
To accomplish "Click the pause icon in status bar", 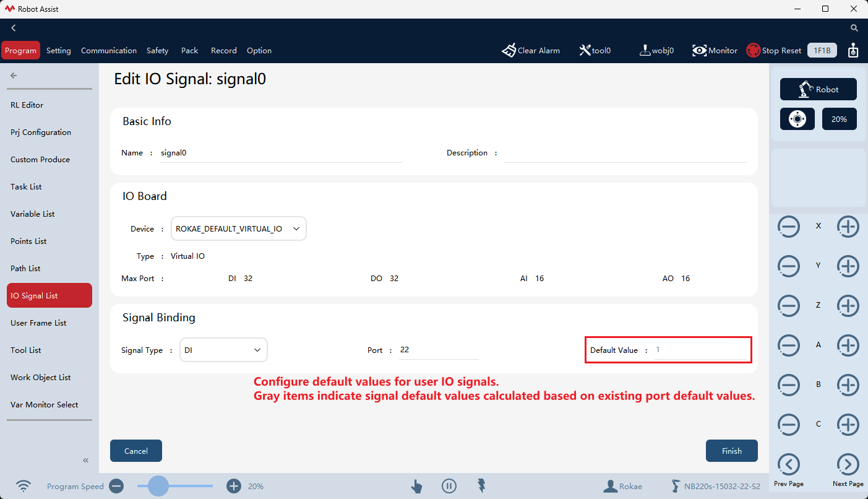I will [x=449, y=486].
